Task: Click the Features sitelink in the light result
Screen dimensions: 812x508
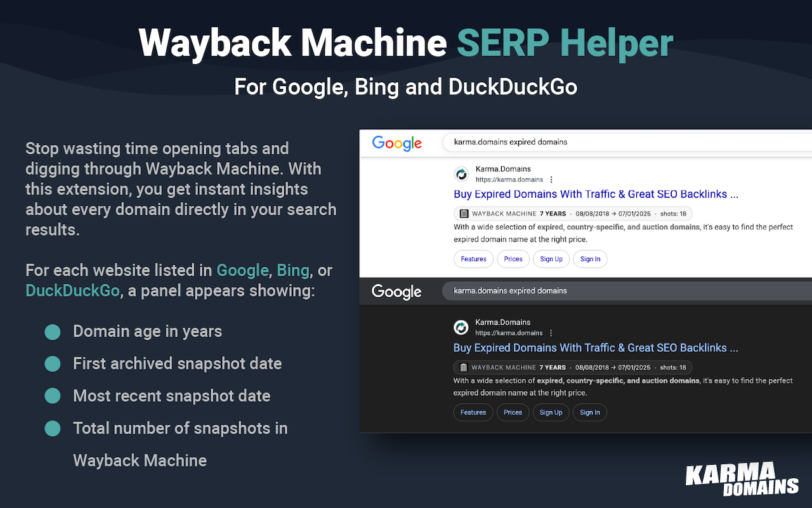Action: click(x=473, y=259)
